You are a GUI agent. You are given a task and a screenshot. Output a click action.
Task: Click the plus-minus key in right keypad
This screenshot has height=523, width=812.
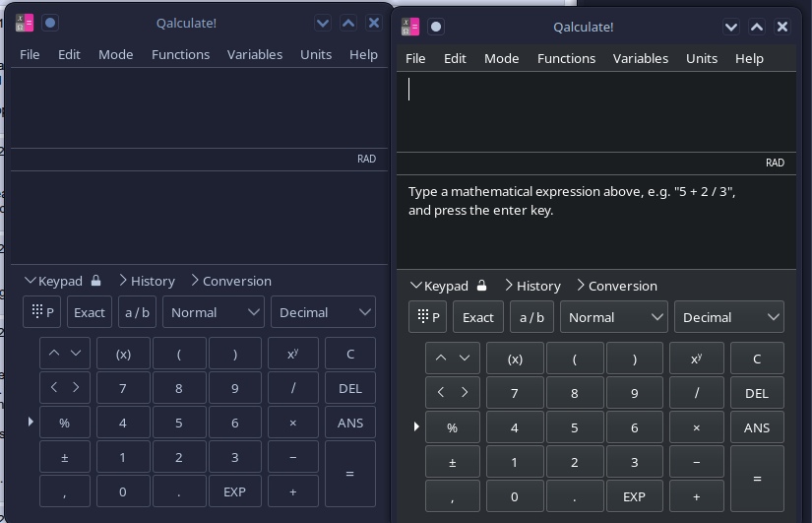point(452,462)
